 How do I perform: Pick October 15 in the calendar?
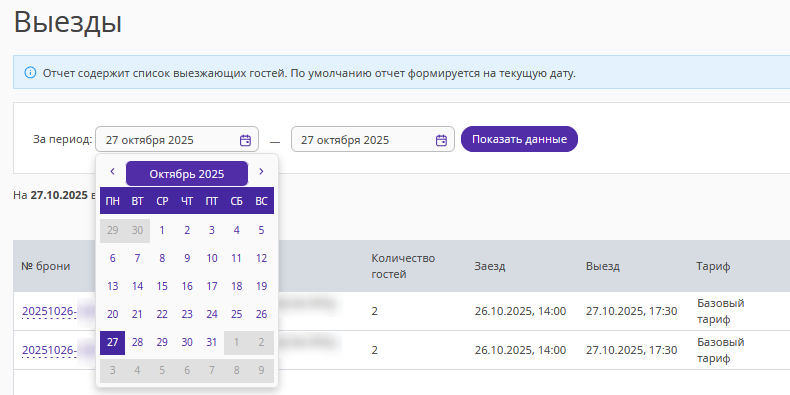(x=162, y=286)
